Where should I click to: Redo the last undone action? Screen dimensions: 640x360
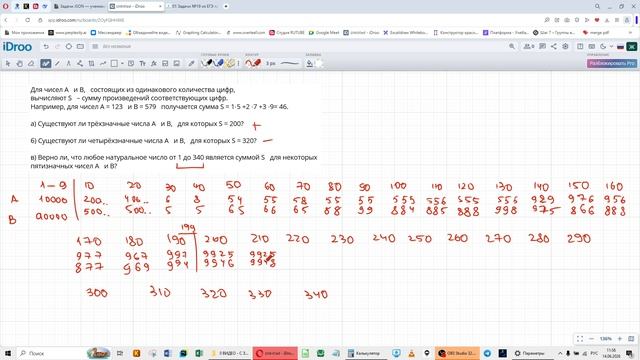click(57, 47)
